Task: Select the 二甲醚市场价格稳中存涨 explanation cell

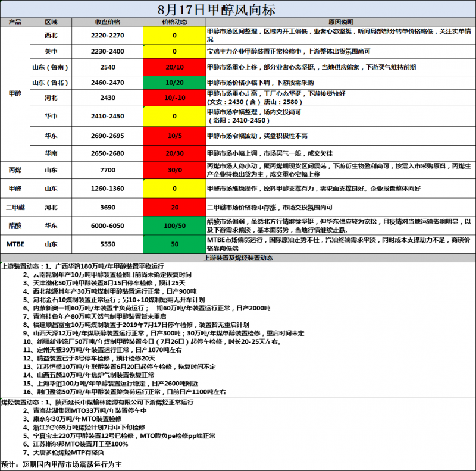Action: tap(340, 208)
